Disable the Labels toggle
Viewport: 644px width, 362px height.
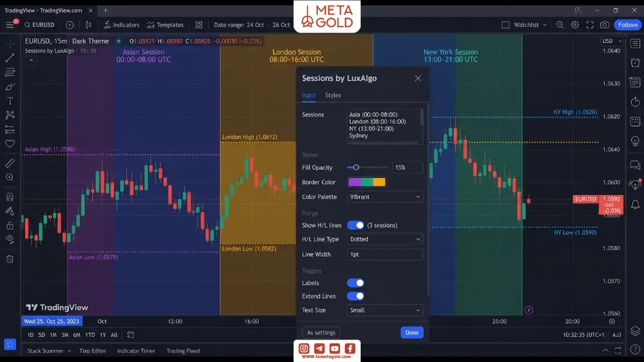pos(355,283)
